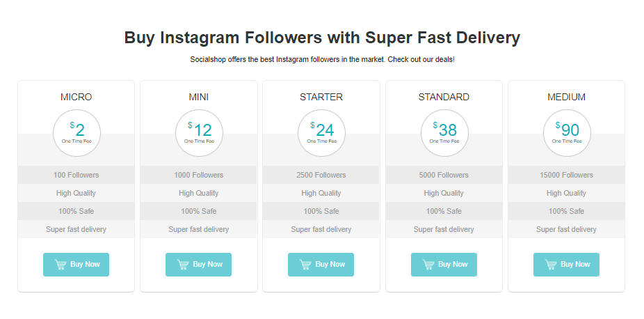This screenshot has width=644, height=319.
Task: Click the 15000 Followers row
Action: pyautogui.click(x=566, y=175)
